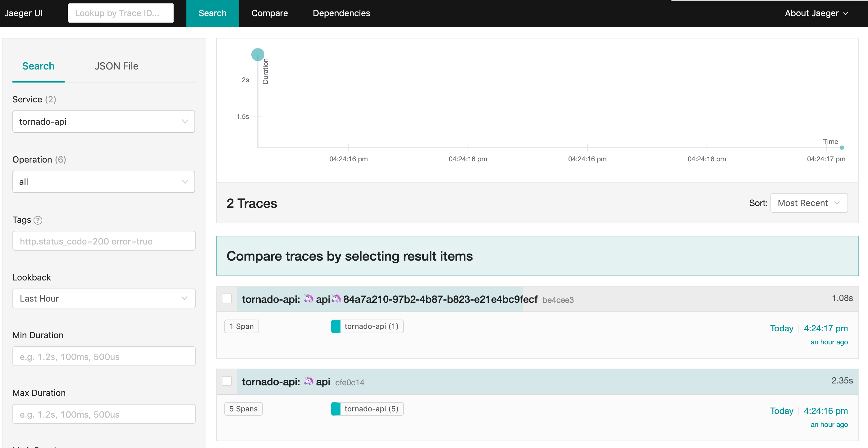Image resolution: width=868 pixels, height=448 pixels.
Task: Click the teal tornado-api (1) service color tag
Action: coord(336,326)
